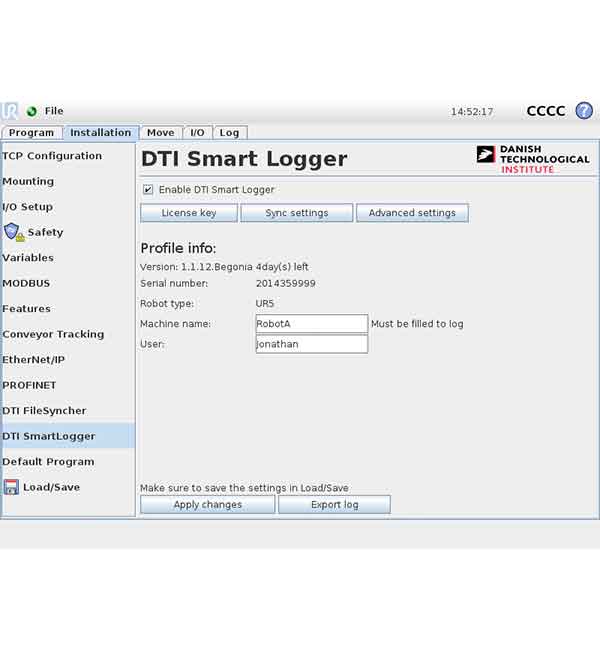This screenshot has height=650, width=600.
Task: Click the DTI Smart Logger heading
Action: (244, 159)
